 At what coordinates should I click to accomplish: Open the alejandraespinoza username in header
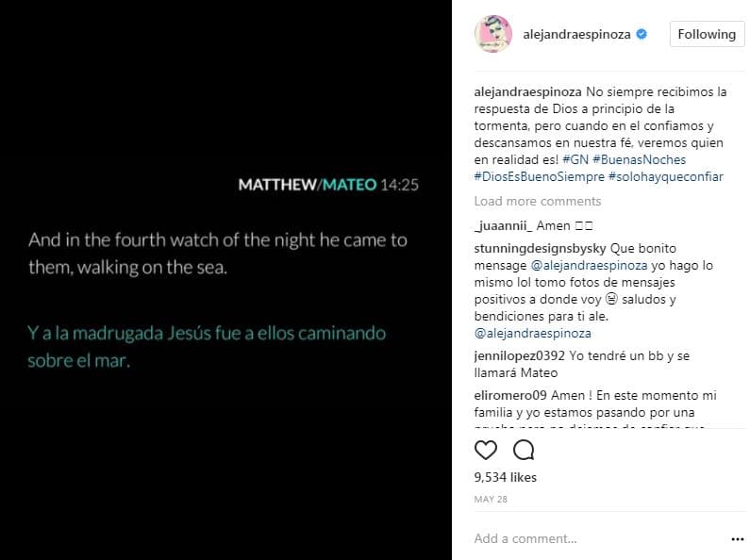(576, 34)
